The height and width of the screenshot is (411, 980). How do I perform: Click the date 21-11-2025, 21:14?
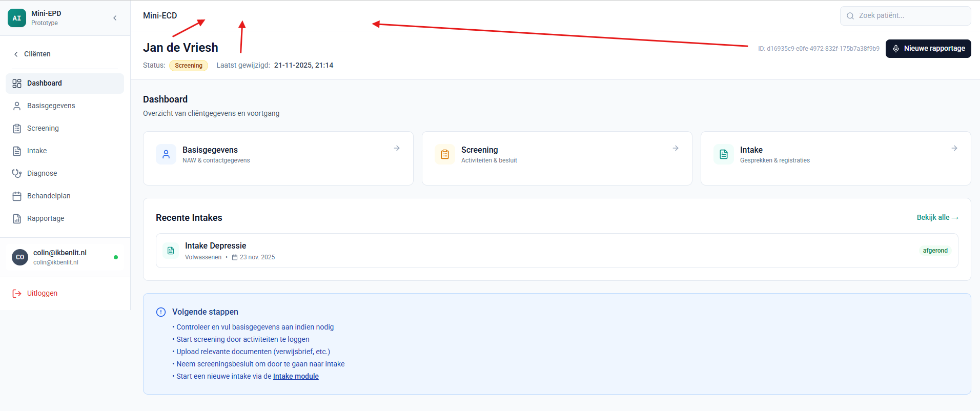(304, 66)
